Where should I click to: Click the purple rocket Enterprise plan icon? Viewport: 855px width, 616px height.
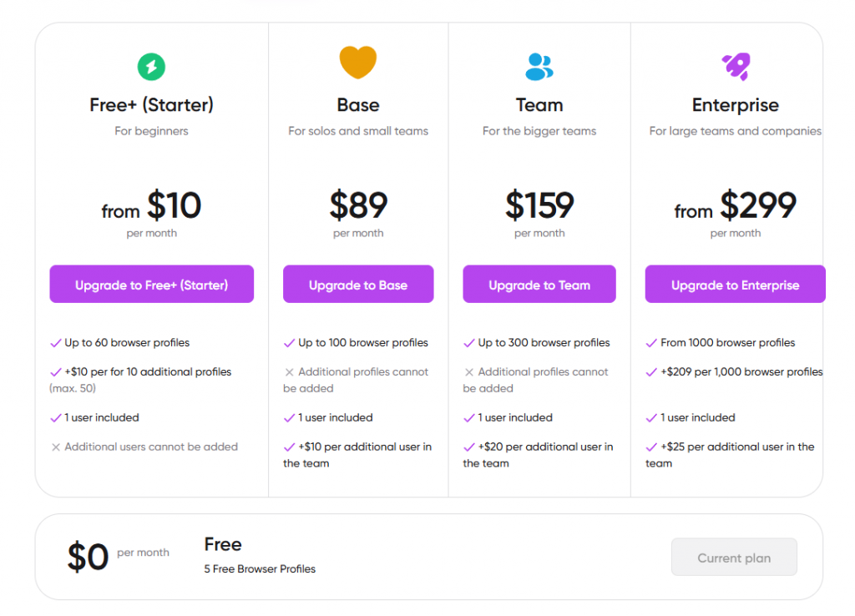point(736,66)
